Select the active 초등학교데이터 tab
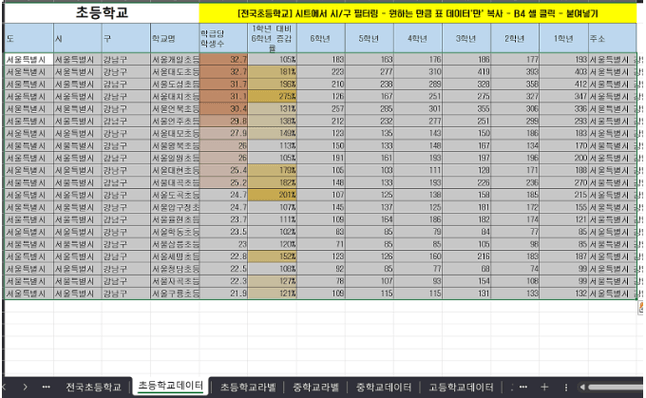Image resolution: width=646 pixels, height=398 pixels. click(171, 386)
